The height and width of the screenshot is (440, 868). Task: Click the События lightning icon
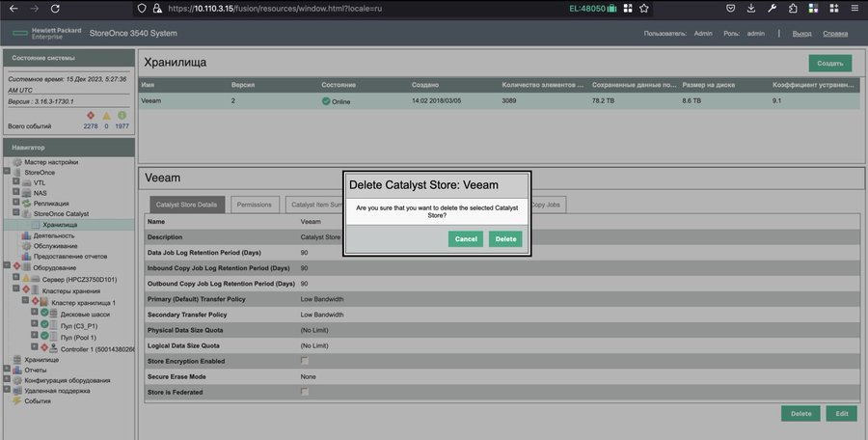[x=17, y=400]
